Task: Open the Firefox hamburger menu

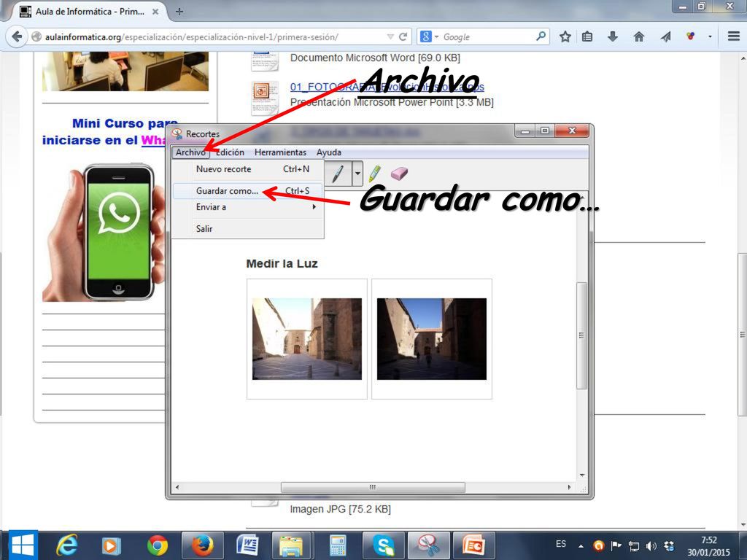Action: point(734,36)
